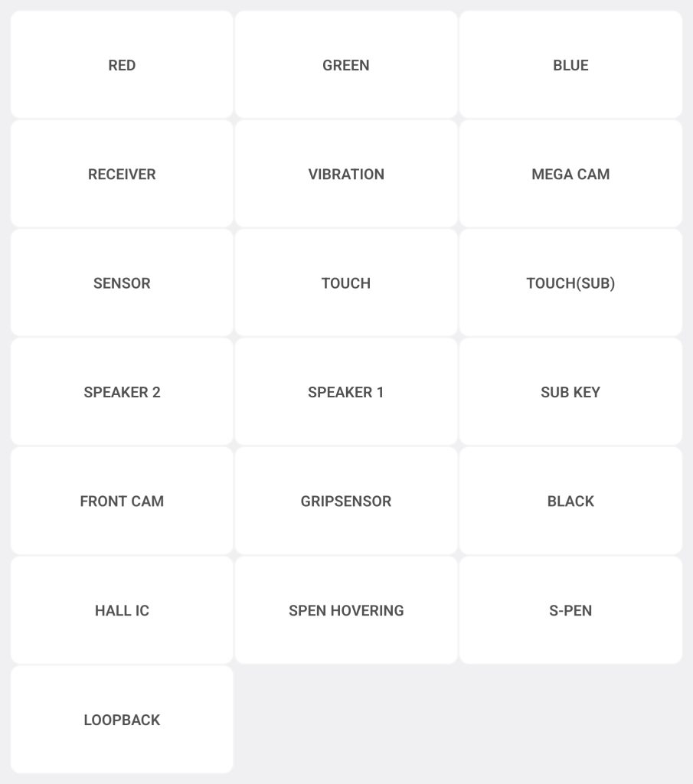Start the TOUCH screen test
This screenshot has height=784, width=693.
[x=346, y=283]
